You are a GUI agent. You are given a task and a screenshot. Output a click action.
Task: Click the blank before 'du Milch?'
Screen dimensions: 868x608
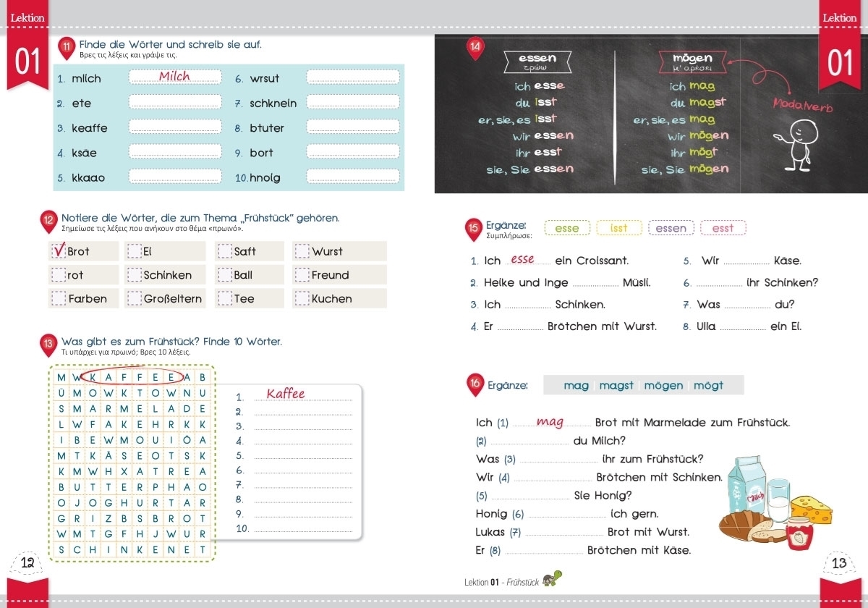[x=529, y=442]
